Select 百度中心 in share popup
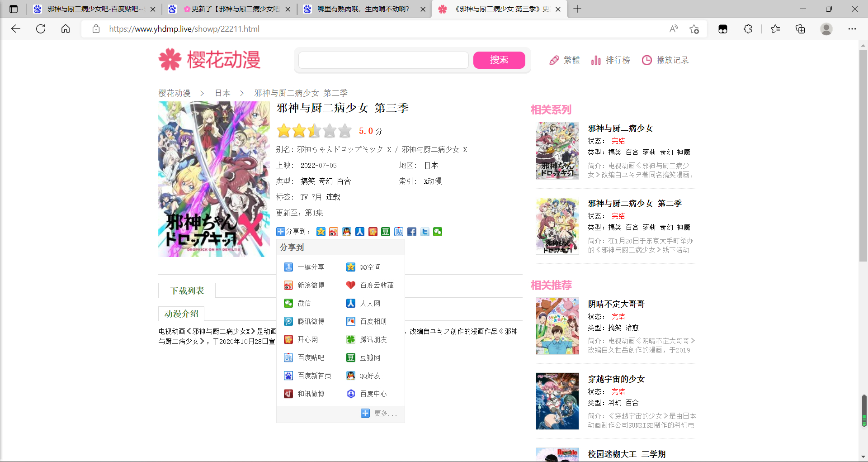Screen dimensions: 868x462 tap(367, 394)
